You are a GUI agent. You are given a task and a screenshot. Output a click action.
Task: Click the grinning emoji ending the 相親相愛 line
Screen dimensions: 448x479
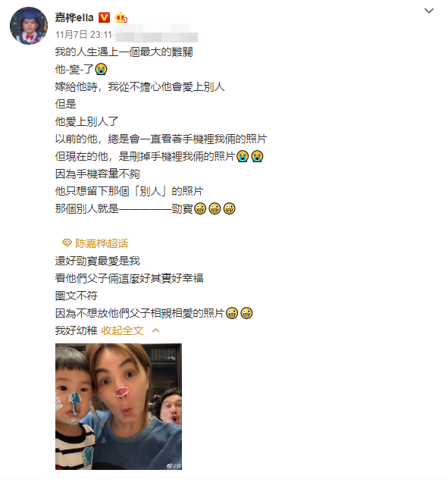pos(246,313)
